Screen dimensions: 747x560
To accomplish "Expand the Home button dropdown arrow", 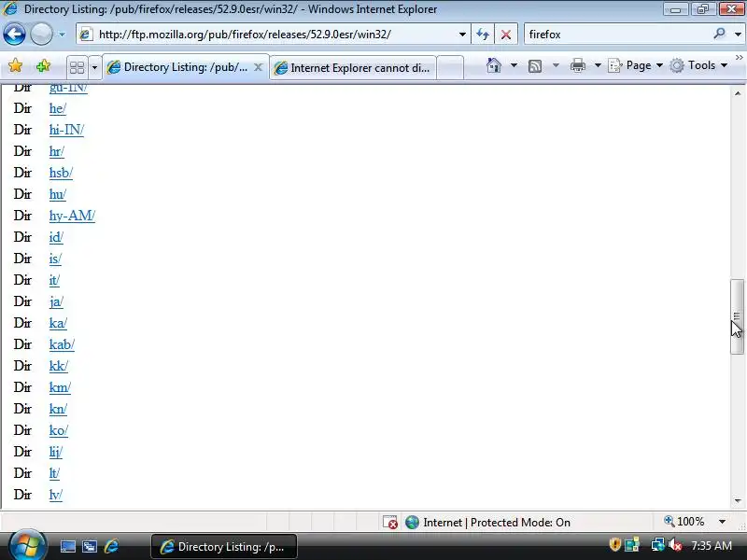I will pyautogui.click(x=514, y=65).
